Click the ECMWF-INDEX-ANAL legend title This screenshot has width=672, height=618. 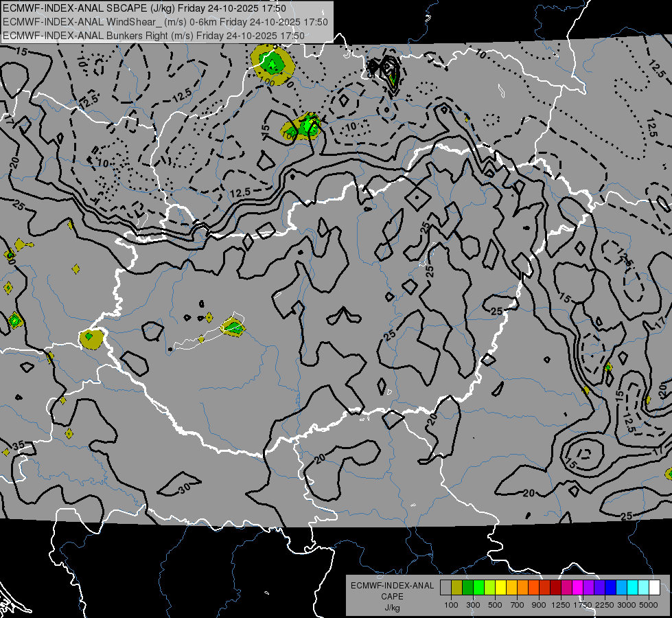point(393,586)
